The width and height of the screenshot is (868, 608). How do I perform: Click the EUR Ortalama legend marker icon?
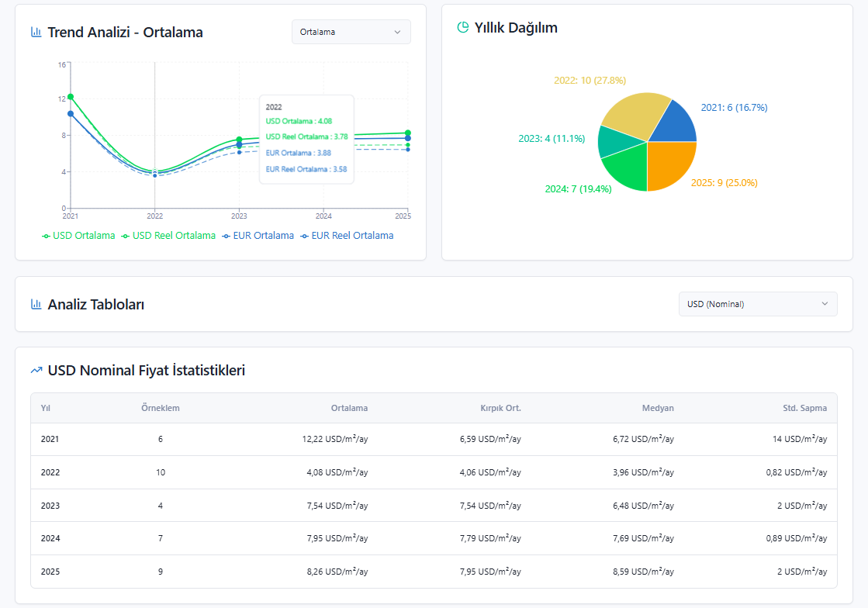[x=226, y=237]
